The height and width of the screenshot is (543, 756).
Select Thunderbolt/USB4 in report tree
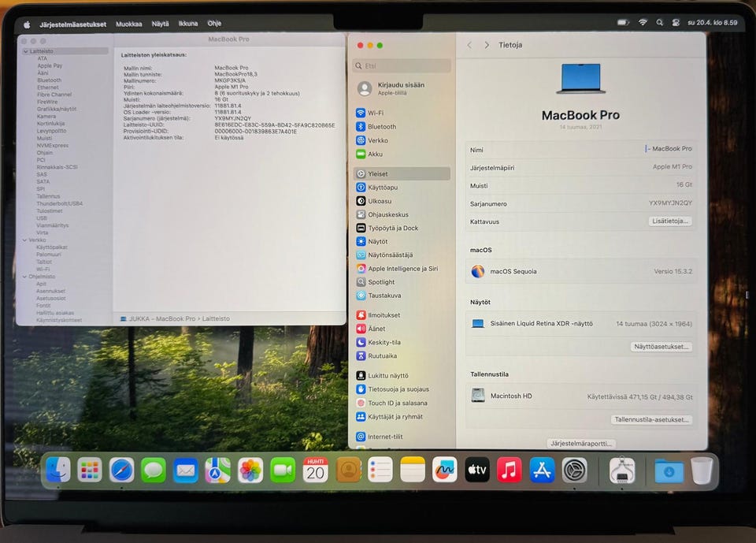point(59,203)
